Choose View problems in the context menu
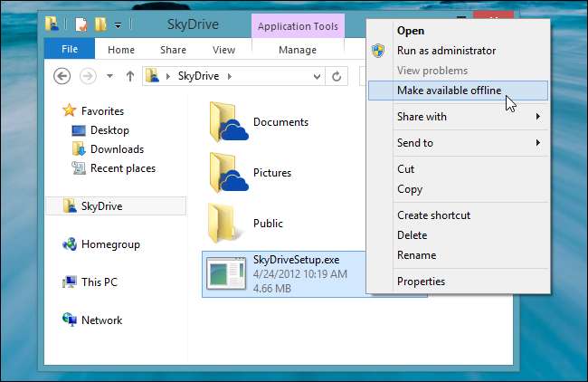The image size is (588, 382). [458, 71]
